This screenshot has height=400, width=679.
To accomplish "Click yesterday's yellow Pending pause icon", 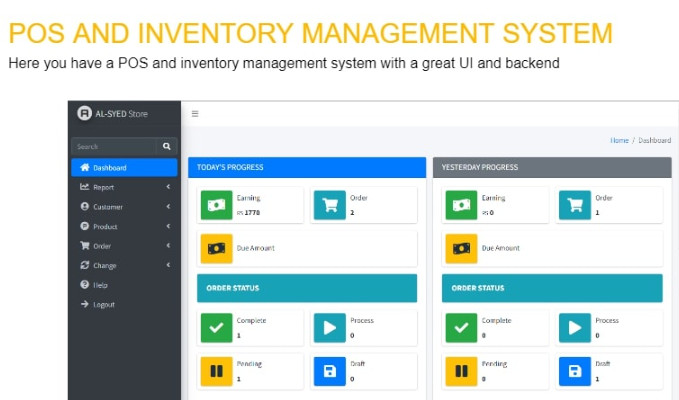I will point(462,371).
